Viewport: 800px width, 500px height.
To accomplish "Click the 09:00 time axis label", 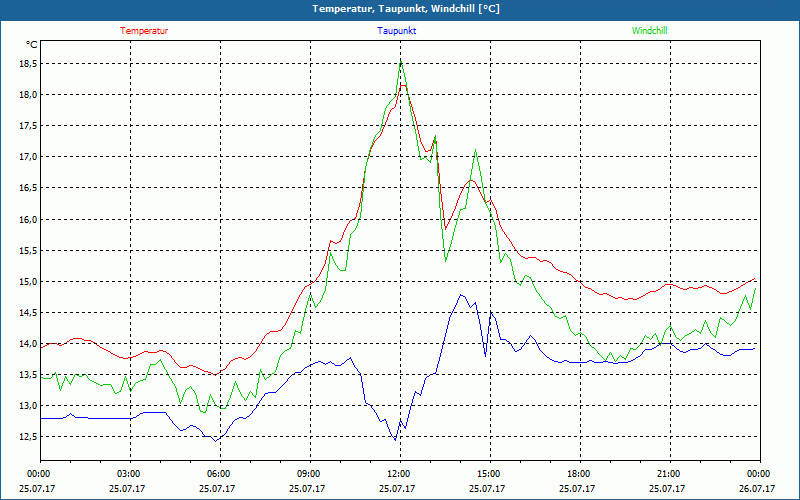I will pos(309,474).
